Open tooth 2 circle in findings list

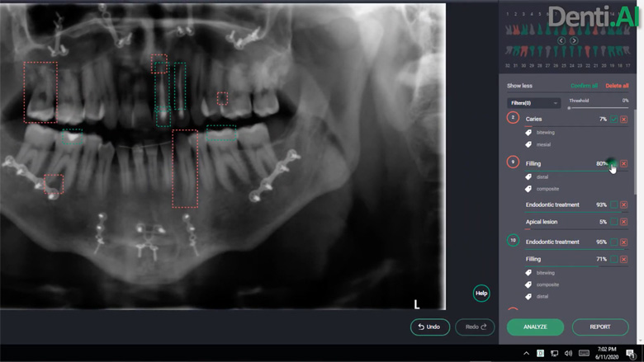coord(513,118)
